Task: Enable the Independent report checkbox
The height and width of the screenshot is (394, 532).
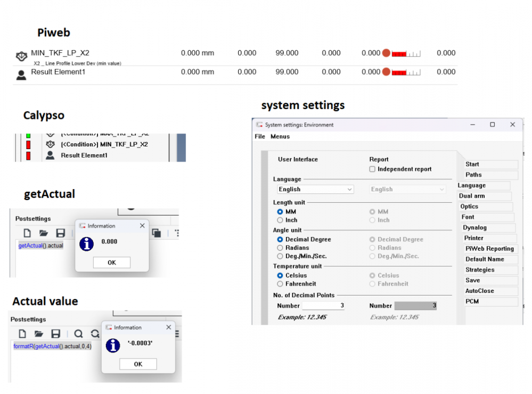Action: coord(373,169)
